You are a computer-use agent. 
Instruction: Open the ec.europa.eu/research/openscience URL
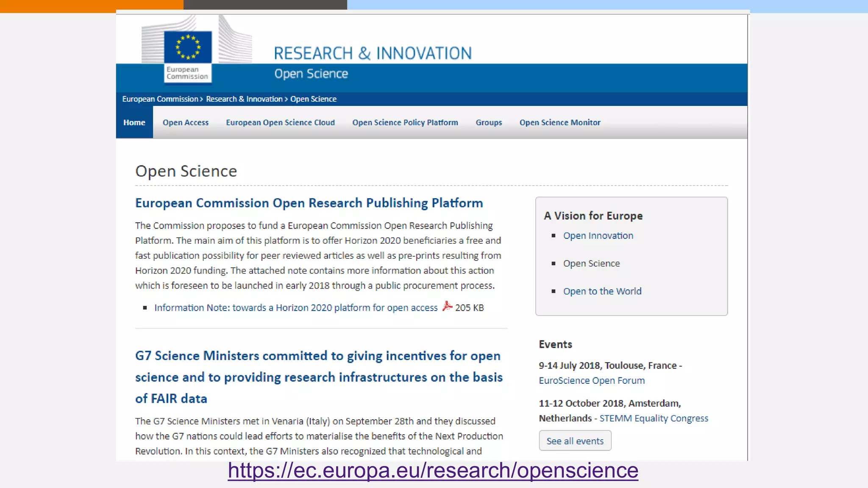tap(433, 470)
